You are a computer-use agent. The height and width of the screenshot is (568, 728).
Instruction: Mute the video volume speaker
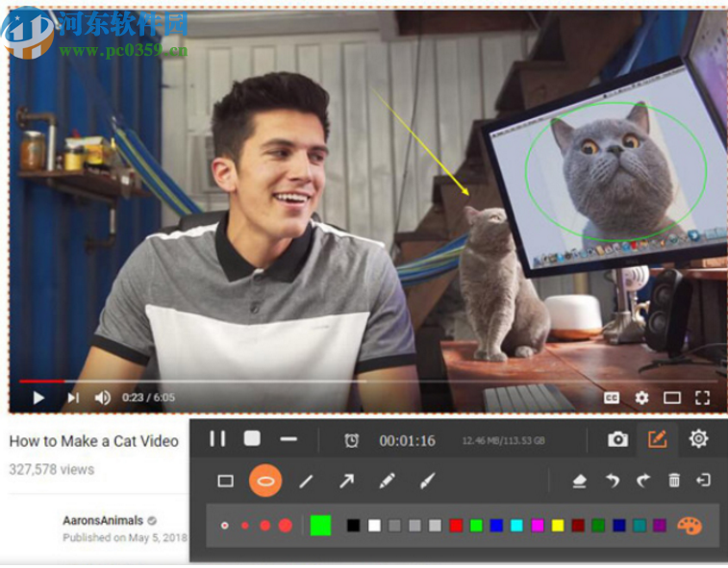pos(103,398)
